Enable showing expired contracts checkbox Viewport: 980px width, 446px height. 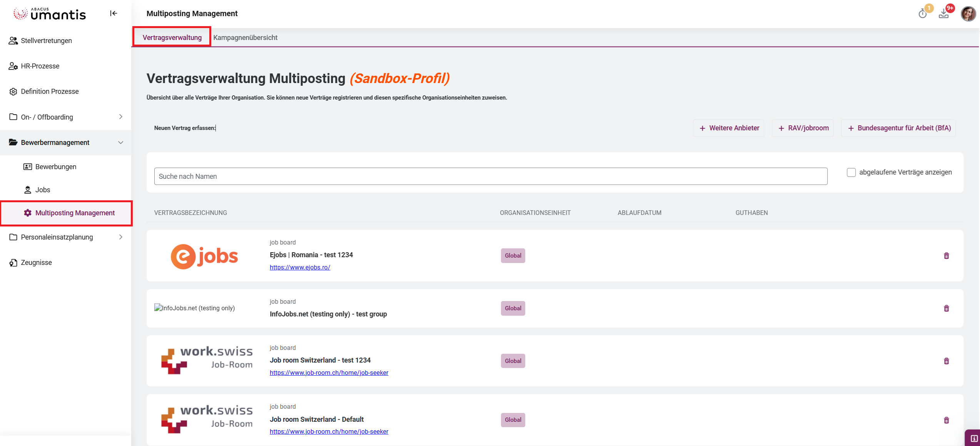coord(851,172)
